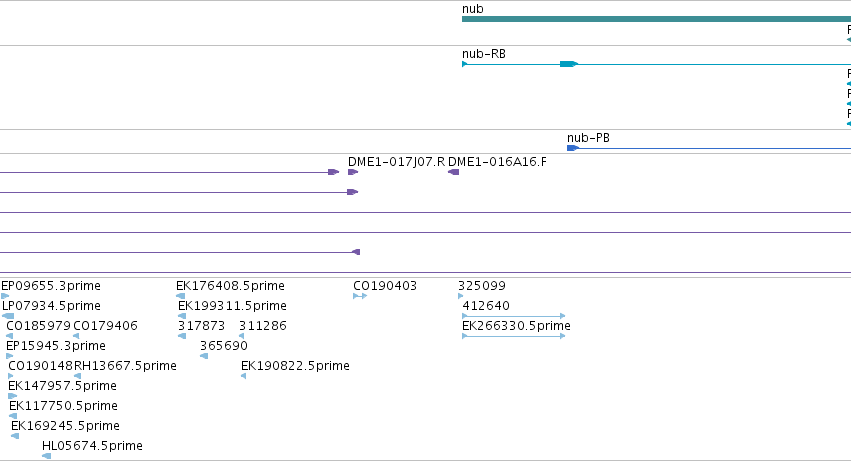Select EK117750.5prime feature label
The height and width of the screenshot is (461, 851).
[x=63, y=406]
